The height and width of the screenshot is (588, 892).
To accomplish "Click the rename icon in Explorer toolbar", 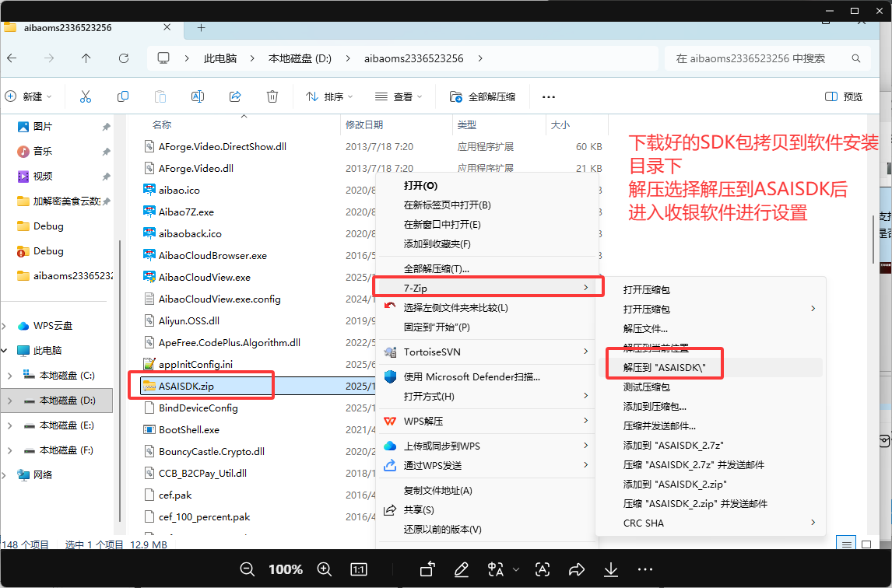I will tap(198, 96).
